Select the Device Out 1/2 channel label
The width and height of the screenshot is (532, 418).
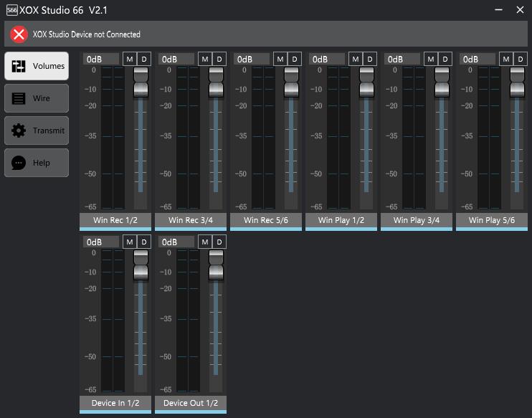click(191, 404)
